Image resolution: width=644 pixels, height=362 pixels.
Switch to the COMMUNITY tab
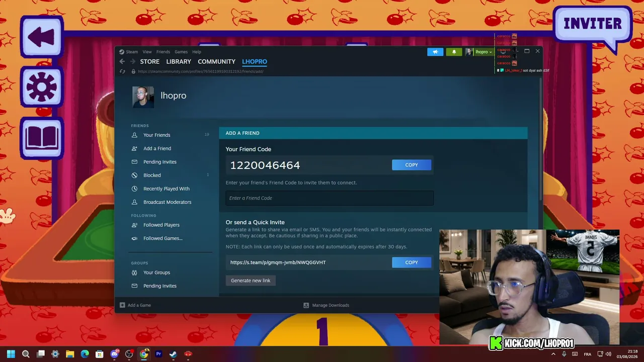[216, 61]
